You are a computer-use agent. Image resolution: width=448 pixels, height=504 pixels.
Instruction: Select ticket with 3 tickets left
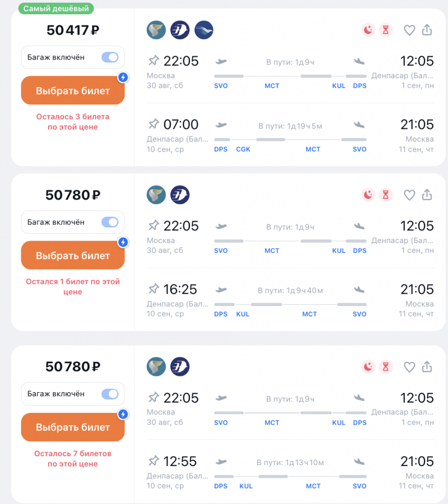click(73, 91)
